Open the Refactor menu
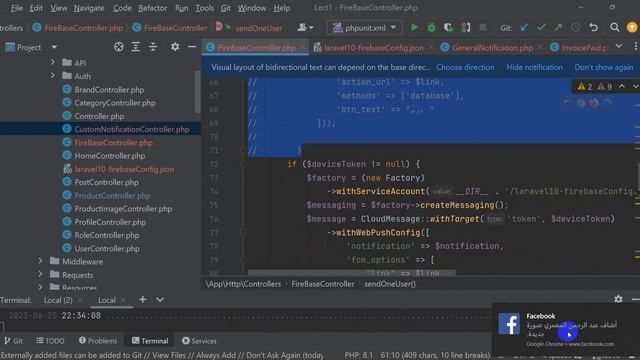 [x=152, y=8]
